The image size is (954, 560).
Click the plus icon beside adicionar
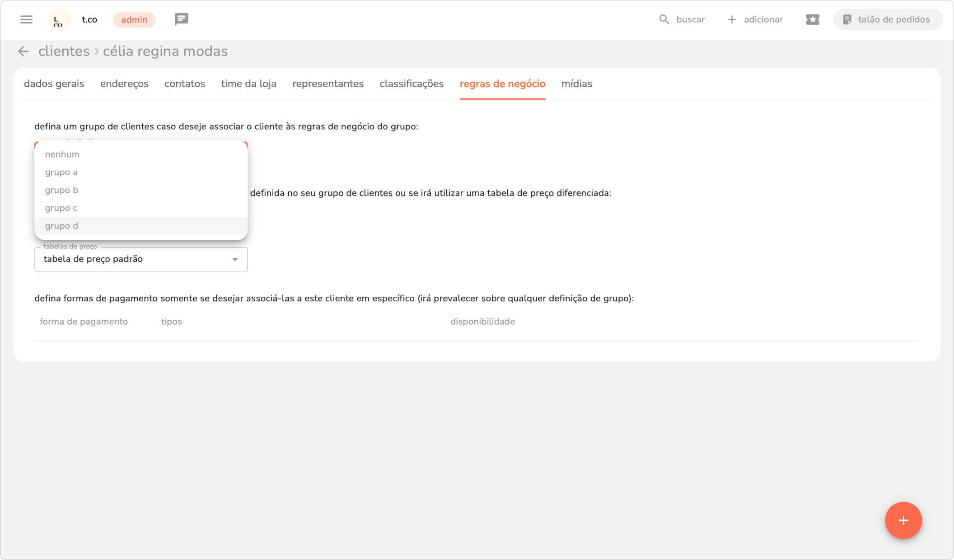[732, 19]
